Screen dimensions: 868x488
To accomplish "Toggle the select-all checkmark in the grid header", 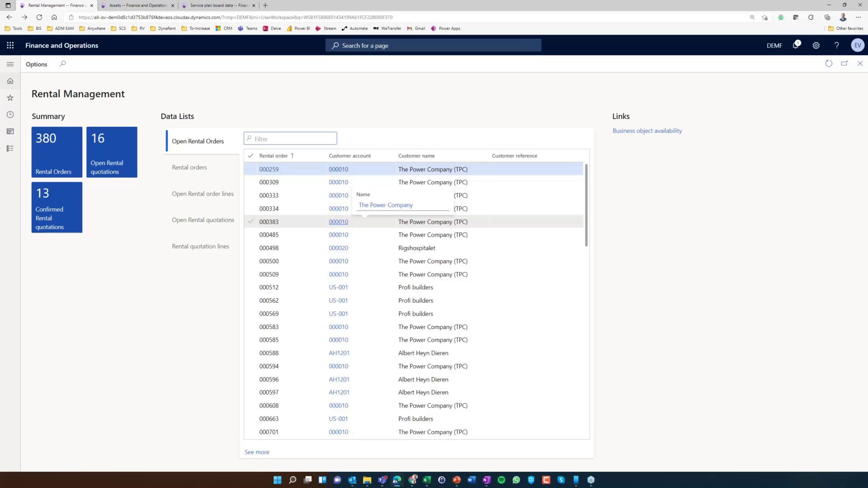I will click(251, 155).
